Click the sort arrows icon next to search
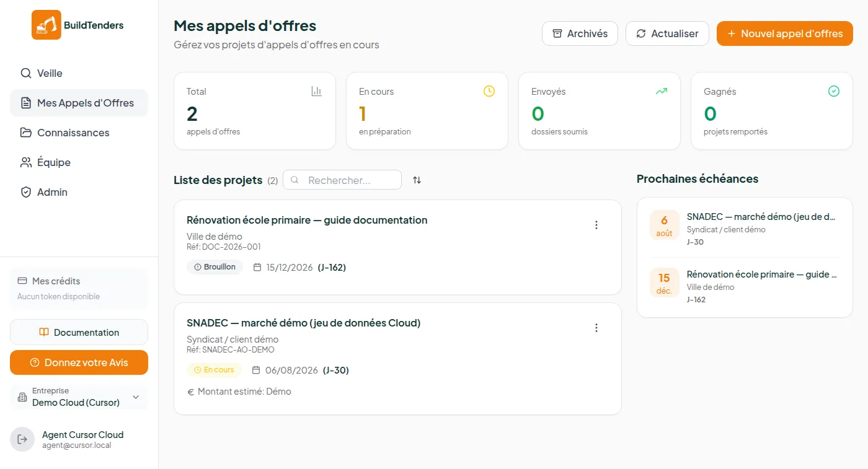Screen dimensions: 868x469 point(417,180)
